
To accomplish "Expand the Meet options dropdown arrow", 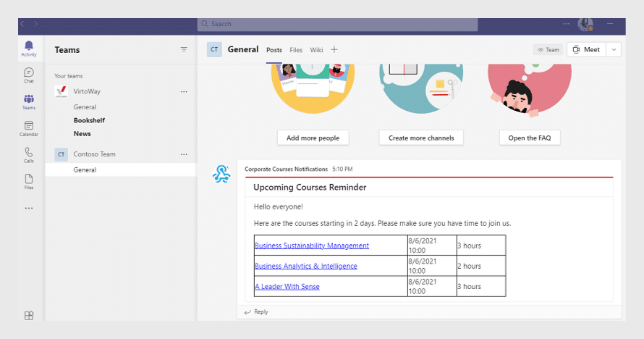I will (614, 50).
